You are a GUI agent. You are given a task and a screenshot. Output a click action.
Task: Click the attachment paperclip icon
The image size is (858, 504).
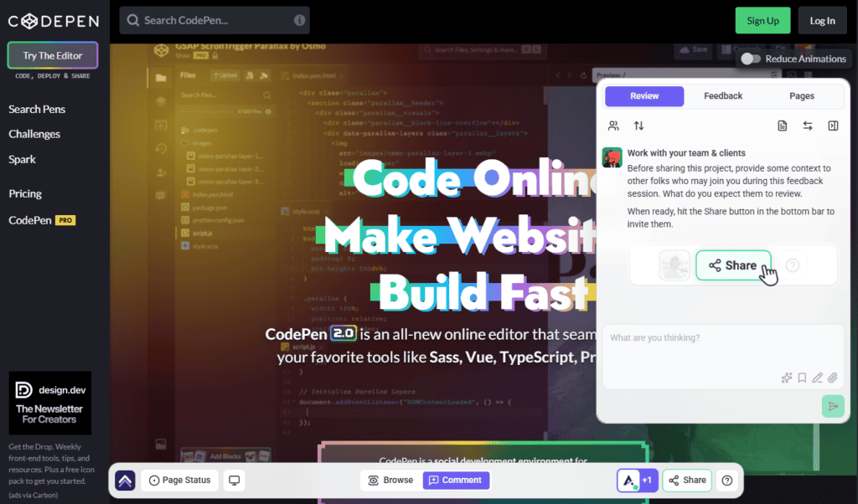[x=832, y=378]
